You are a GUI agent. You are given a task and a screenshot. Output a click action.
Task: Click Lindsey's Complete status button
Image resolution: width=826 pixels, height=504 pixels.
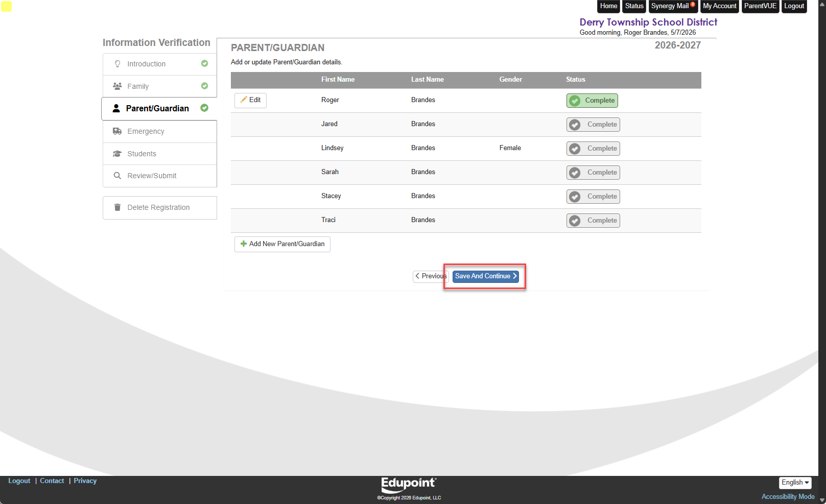coord(593,149)
